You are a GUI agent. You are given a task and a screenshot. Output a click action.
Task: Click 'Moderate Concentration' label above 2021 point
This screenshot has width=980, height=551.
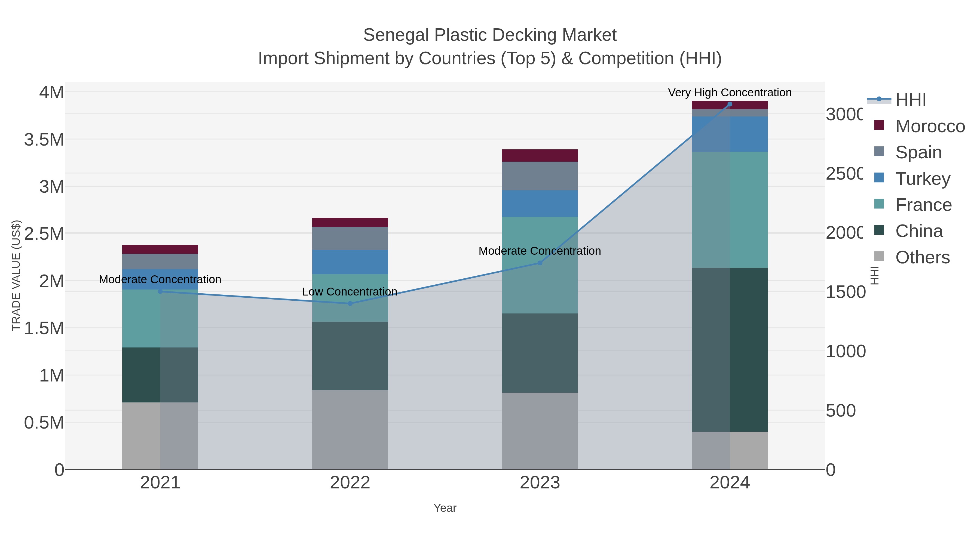click(x=160, y=279)
